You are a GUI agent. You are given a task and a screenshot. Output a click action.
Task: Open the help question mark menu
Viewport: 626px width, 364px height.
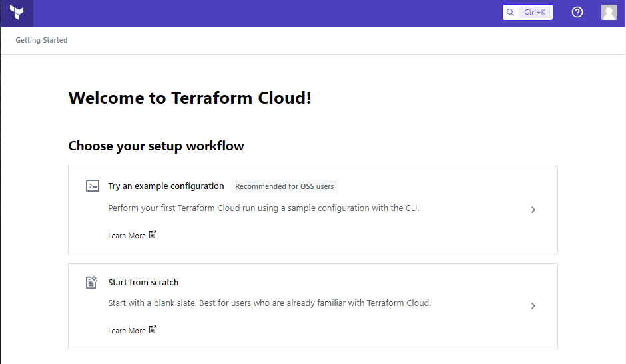tap(577, 13)
